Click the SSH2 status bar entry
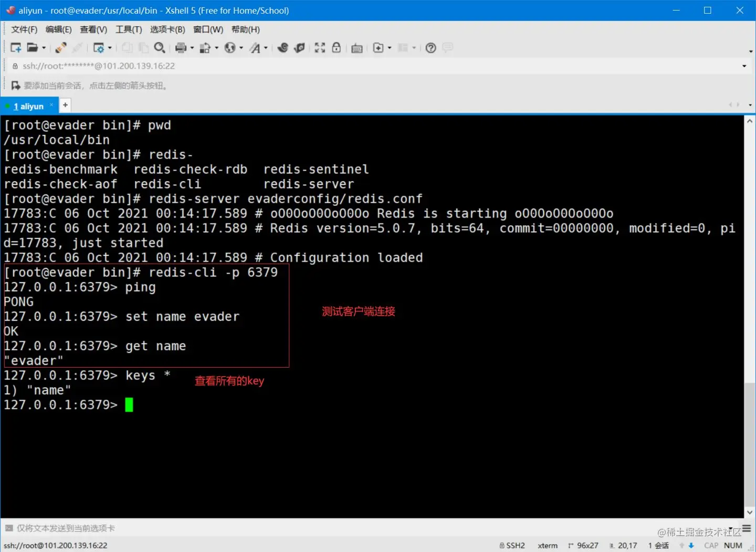This screenshot has height=552, width=756. (512, 546)
